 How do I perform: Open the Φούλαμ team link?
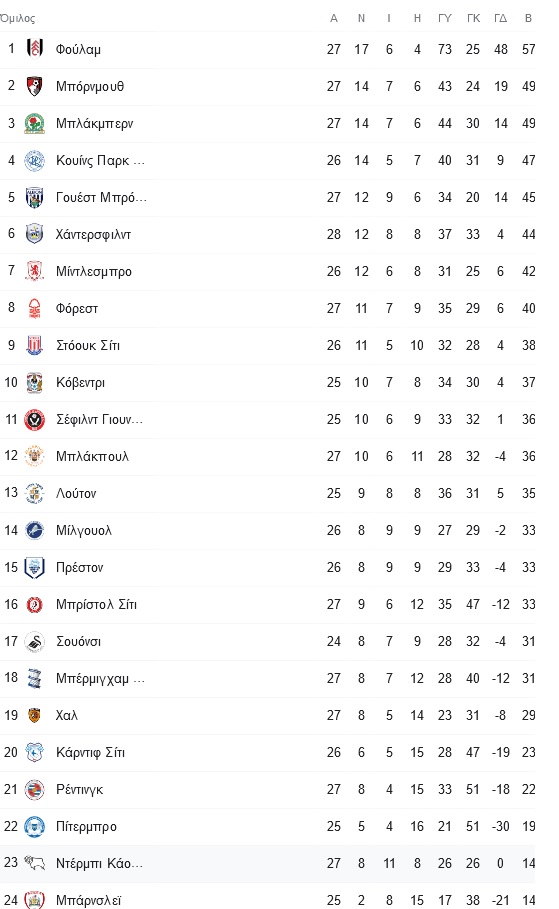[x=78, y=49]
